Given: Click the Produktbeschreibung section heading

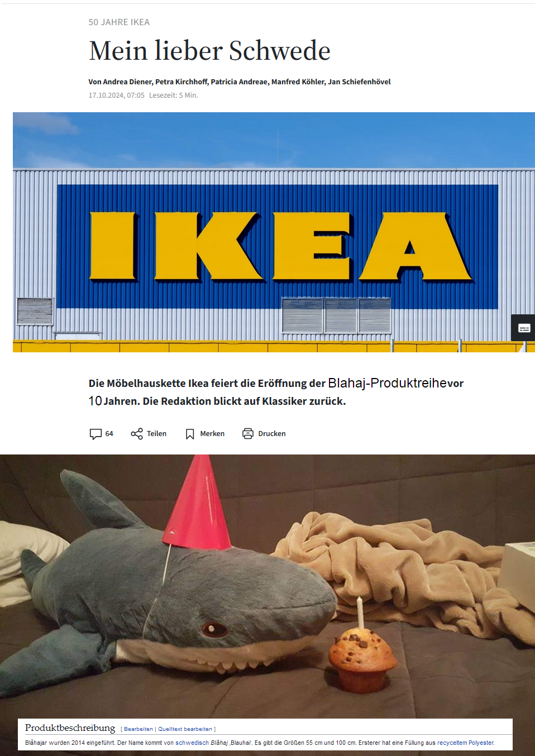Looking at the screenshot, I should (70, 728).
